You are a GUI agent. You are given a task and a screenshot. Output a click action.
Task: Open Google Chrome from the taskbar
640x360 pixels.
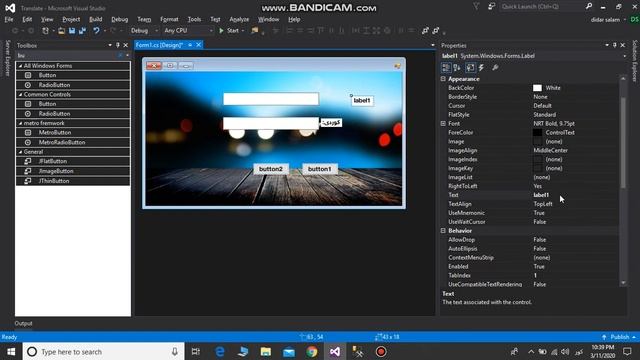click(x=312, y=351)
